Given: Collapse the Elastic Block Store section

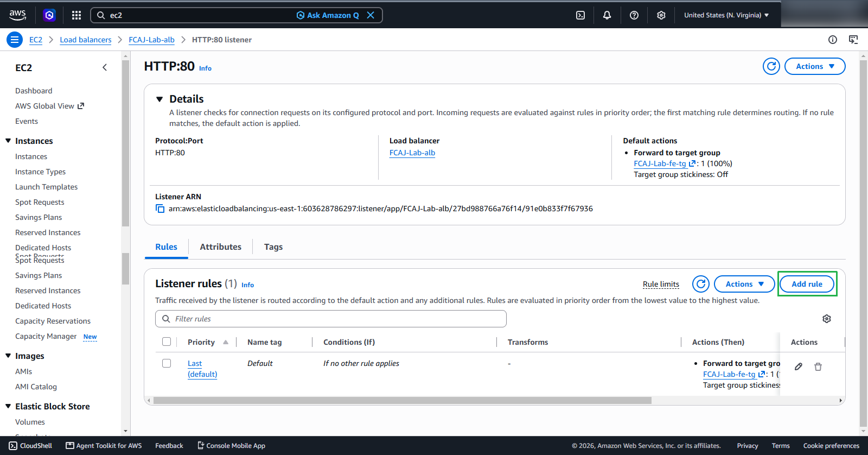Looking at the screenshot, I should click(8, 406).
